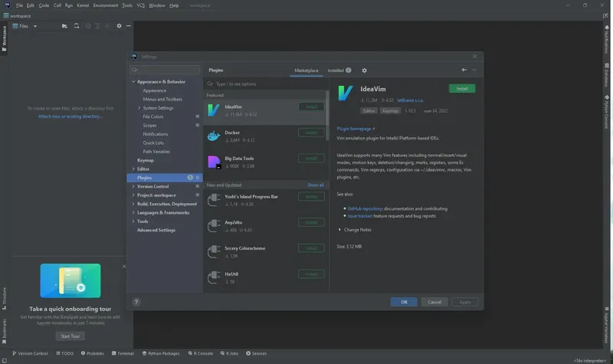Image resolution: width=613 pixels, height=364 pixels.
Task: Click OK in the Settings dialog
Action: [404, 302]
